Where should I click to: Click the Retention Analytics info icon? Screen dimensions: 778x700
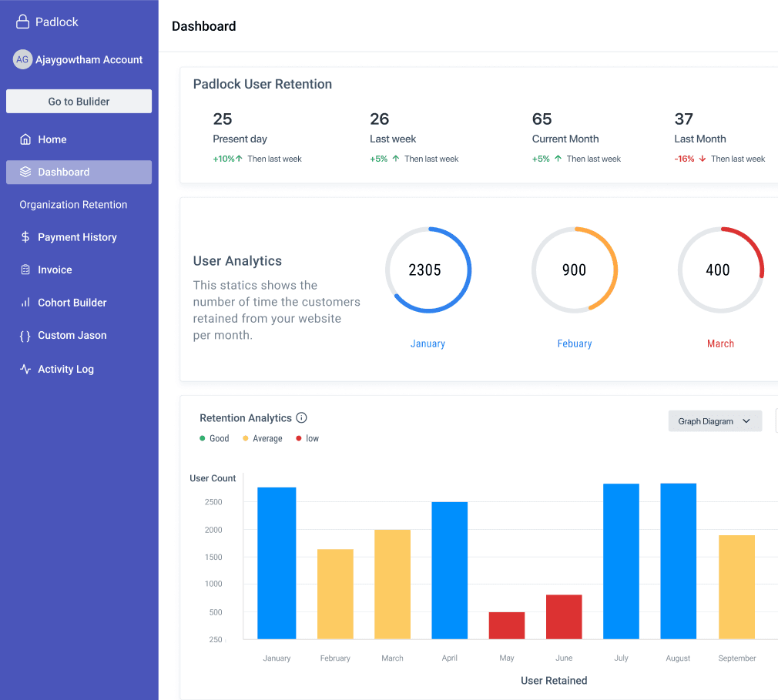(302, 418)
